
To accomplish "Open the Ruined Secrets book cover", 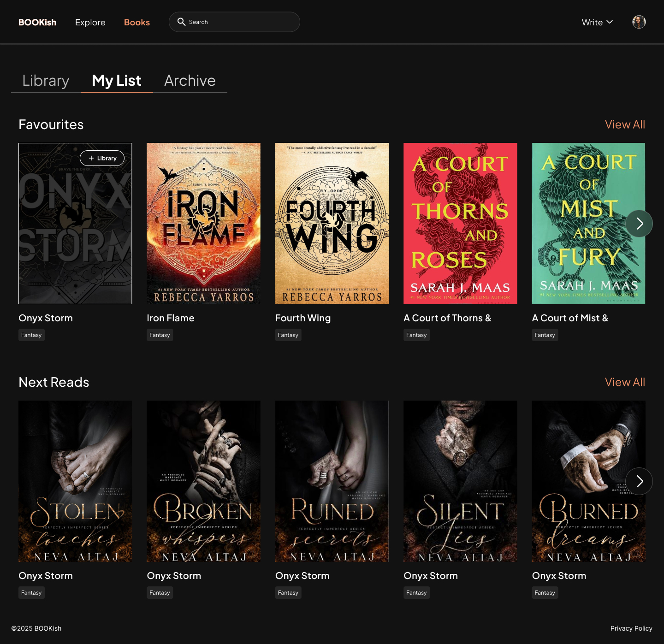I will point(332,481).
